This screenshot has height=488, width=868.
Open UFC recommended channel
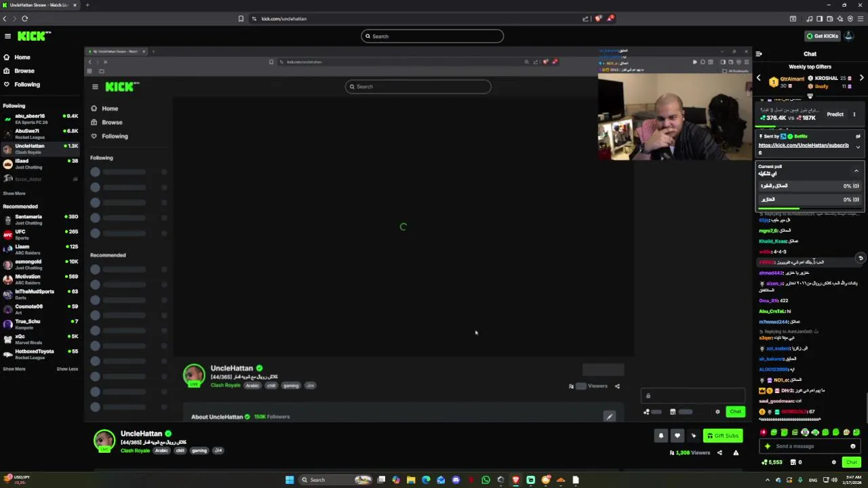point(40,235)
